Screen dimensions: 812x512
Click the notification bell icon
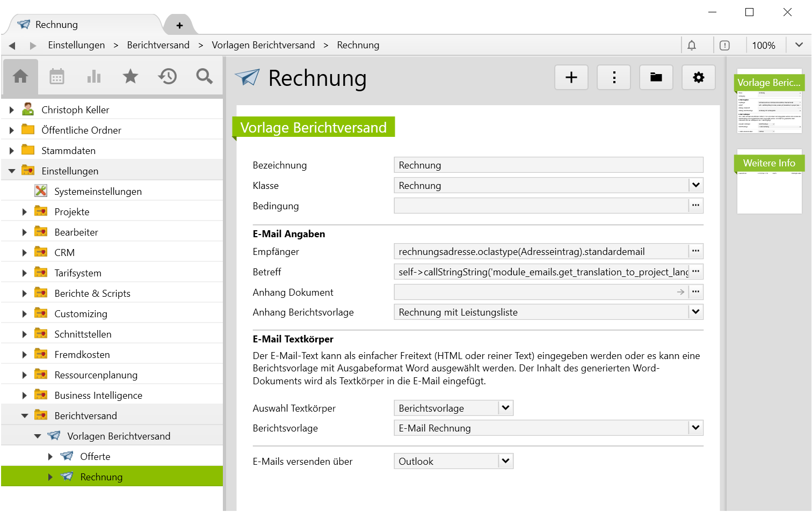[692, 46]
